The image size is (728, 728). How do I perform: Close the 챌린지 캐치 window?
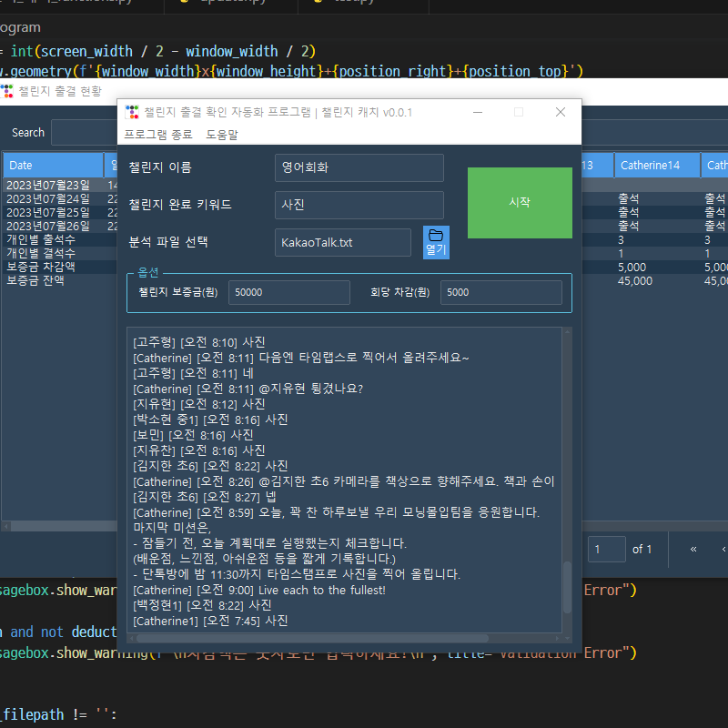tap(561, 112)
